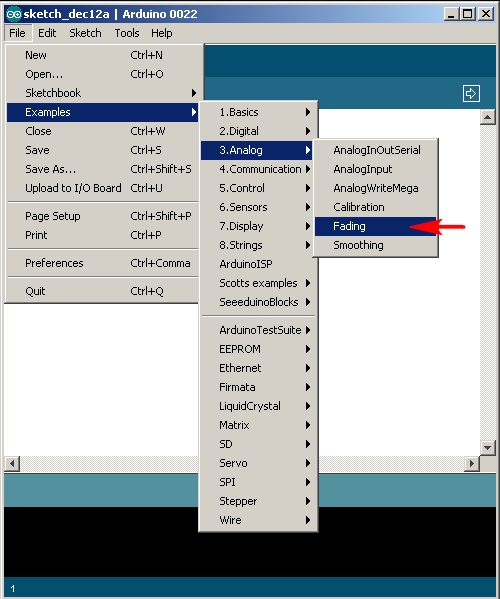Click the editor scroll up arrow
Screen dimensions: 500x599
pos(487,117)
